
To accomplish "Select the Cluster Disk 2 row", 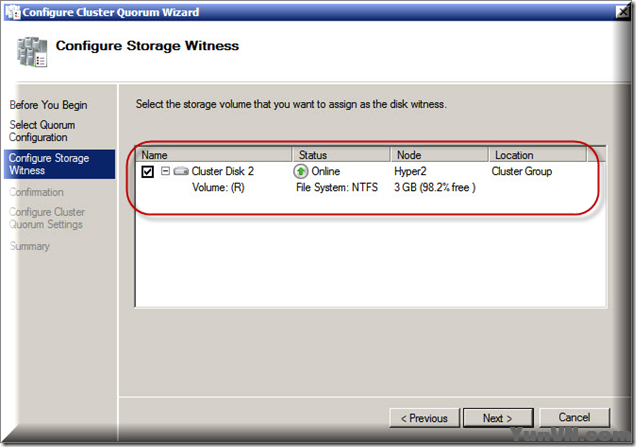I will point(223,172).
